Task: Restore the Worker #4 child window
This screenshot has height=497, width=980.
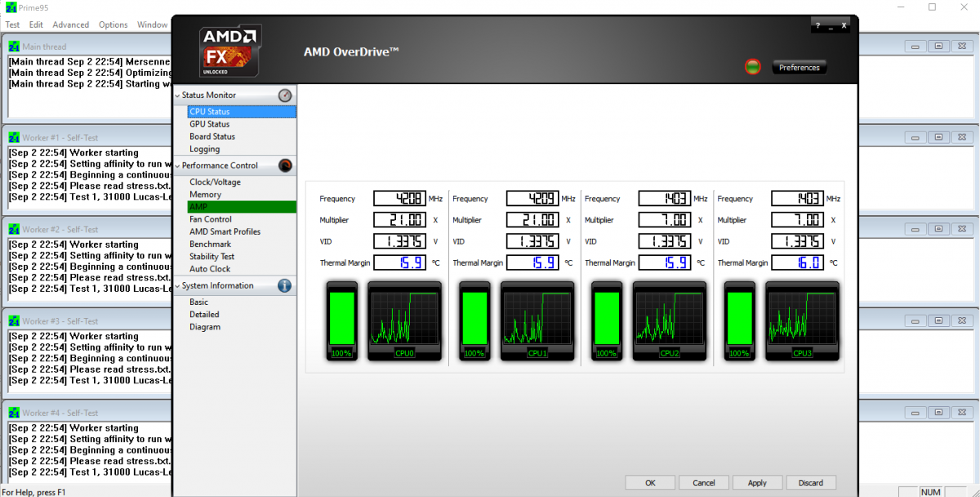Action: tap(939, 413)
